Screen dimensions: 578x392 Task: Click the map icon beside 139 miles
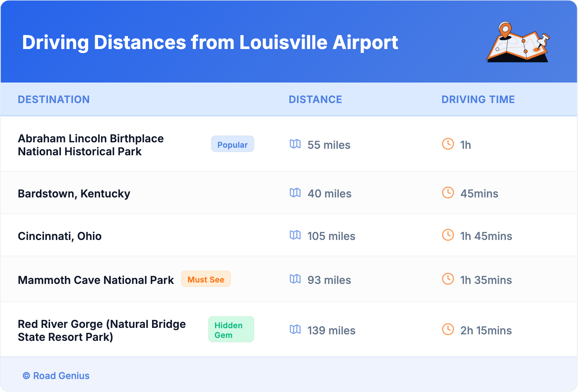295,330
